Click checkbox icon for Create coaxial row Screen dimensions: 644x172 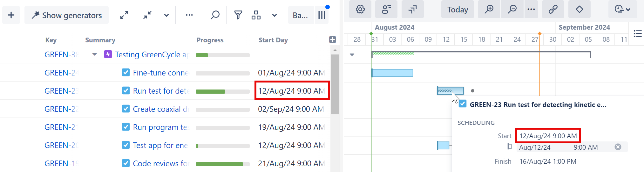click(x=126, y=109)
